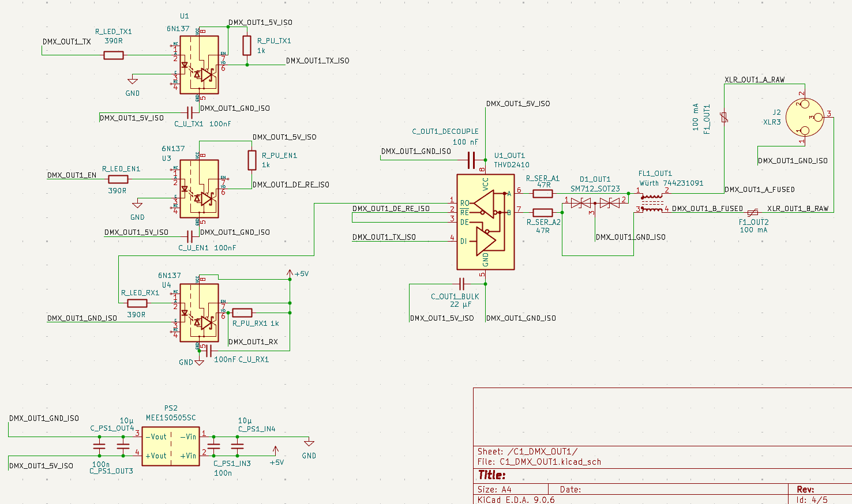Select the U4 6N137 optocoupler symbol
Image resolution: width=852 pixels, height=504 pixels.
click(199, 313)
